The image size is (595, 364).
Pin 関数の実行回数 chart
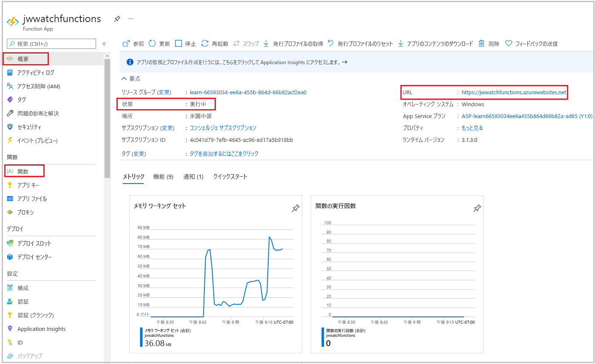pos(477,208)
